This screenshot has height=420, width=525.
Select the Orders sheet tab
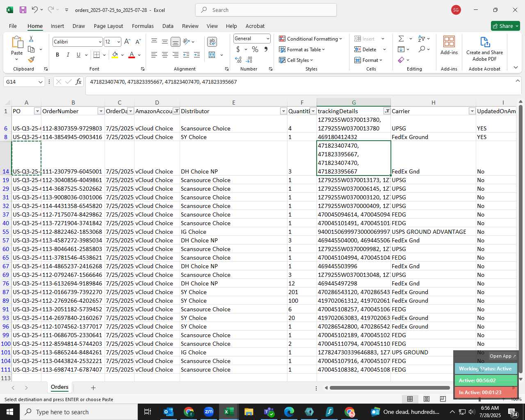point(59,387)
